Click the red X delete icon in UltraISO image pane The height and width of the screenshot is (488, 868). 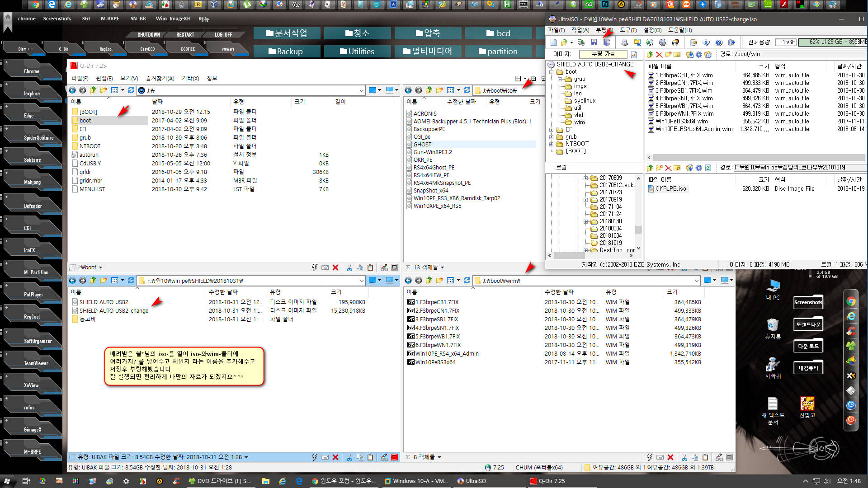(659, 54)
